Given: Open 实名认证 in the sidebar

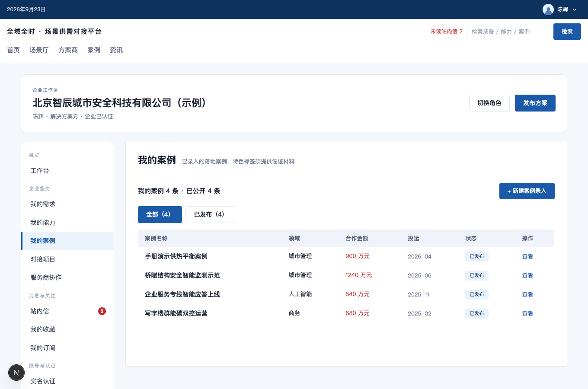Looking at the screenshot, I should tap(67, 381).
